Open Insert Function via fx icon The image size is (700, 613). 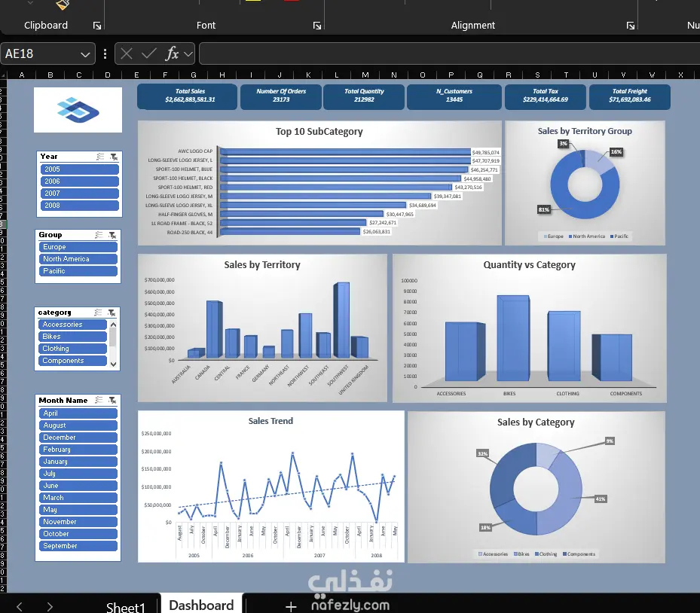pos(173,54)
